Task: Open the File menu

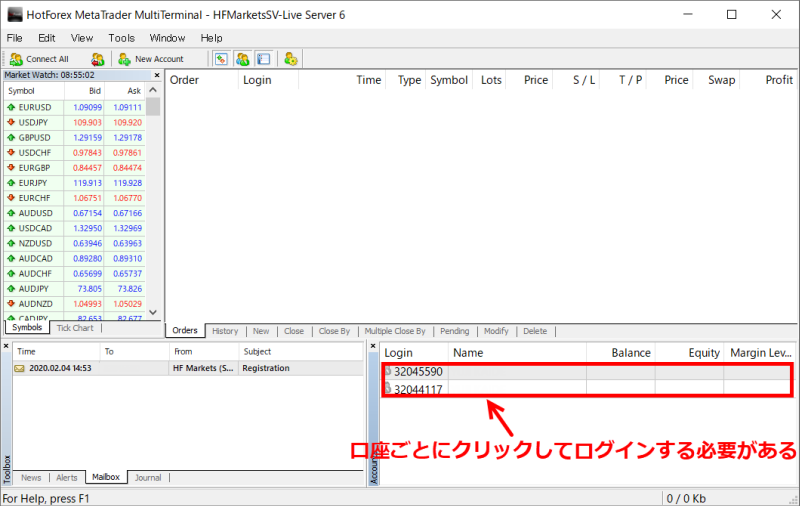Action: [15, 38]
